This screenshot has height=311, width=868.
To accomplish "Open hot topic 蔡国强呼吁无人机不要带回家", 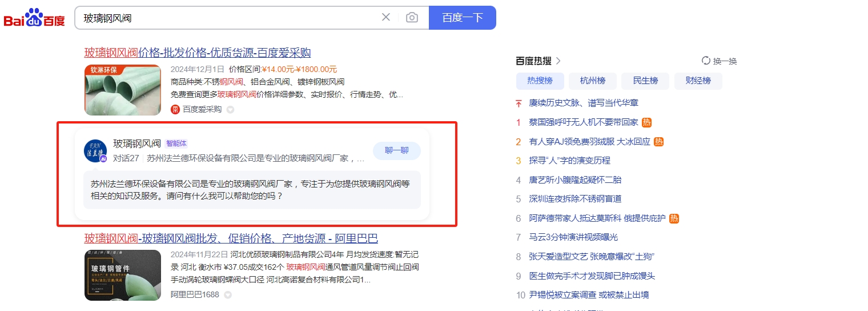I will 584,122.
